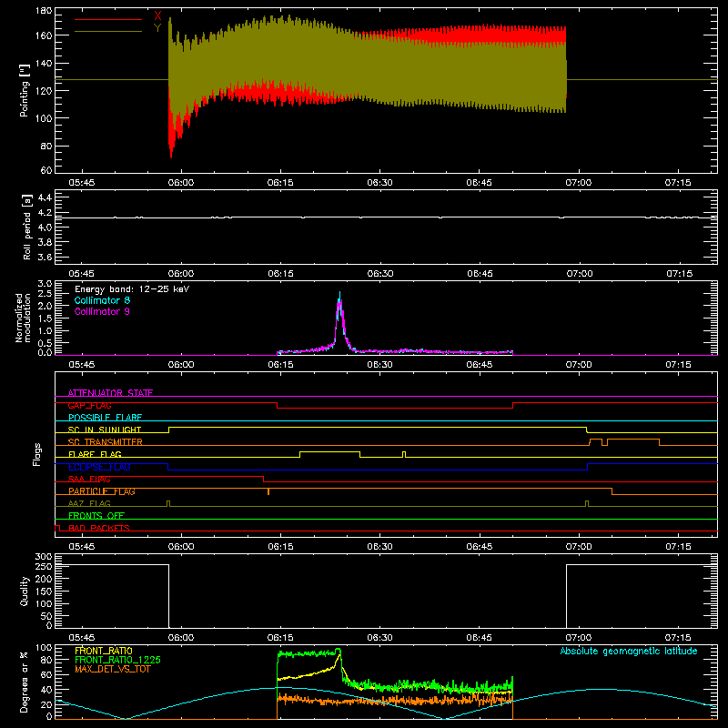728x728 pixels.
Task: Click 06:00 time label under the Pointing plot
Action: pos(181,183)
